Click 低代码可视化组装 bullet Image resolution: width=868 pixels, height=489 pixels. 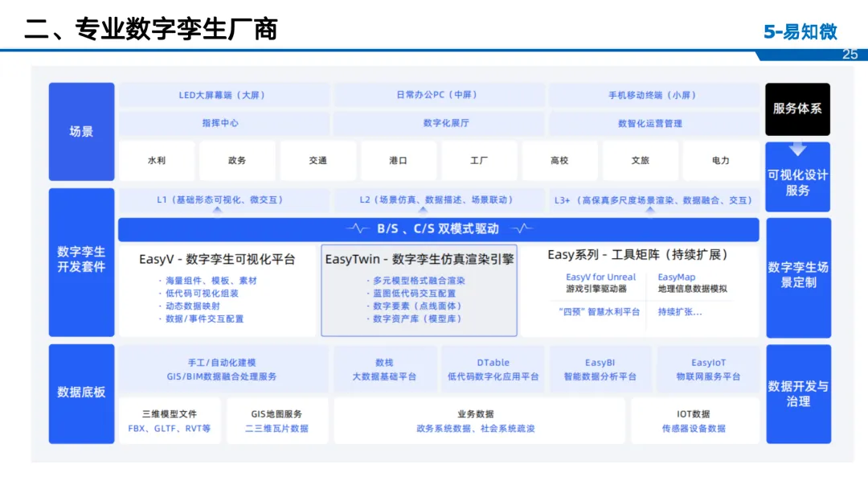[199, 294]
